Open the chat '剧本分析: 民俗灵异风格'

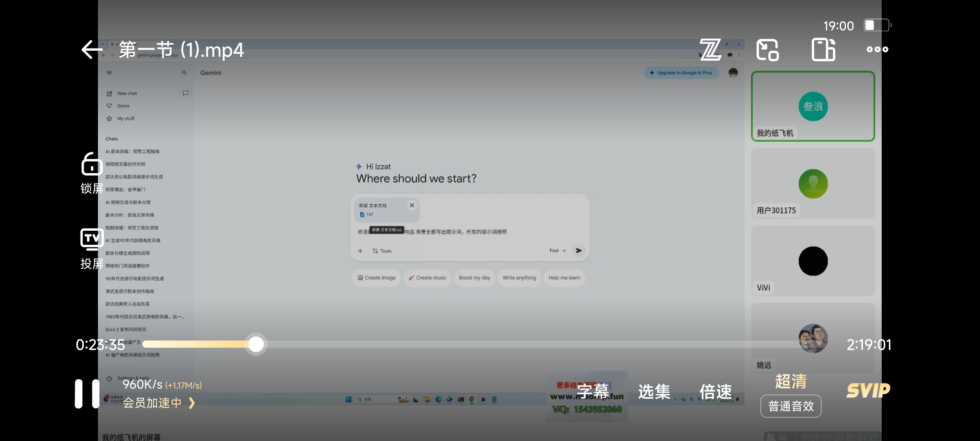pos(130,215)
